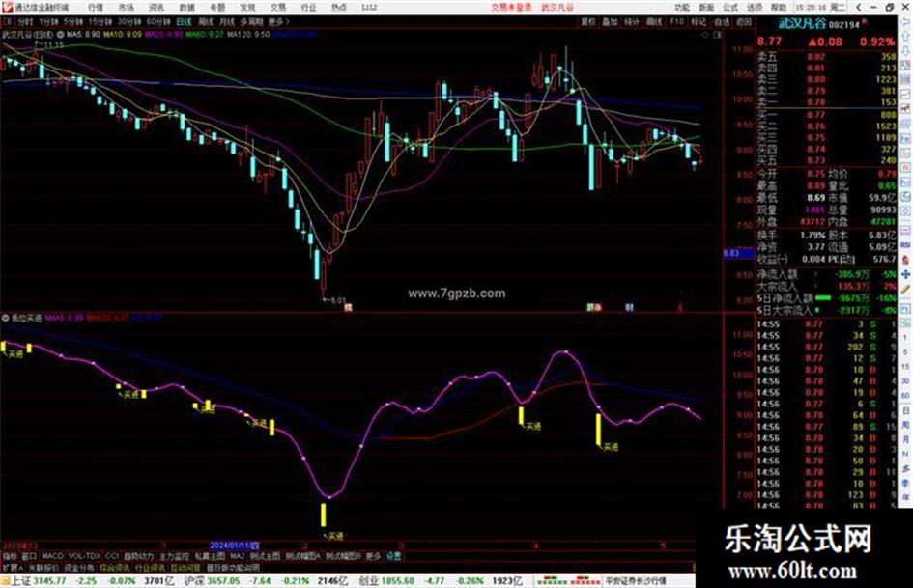Click the 上证 3145.77 index quote
The image size is (913, 588).
41,581
